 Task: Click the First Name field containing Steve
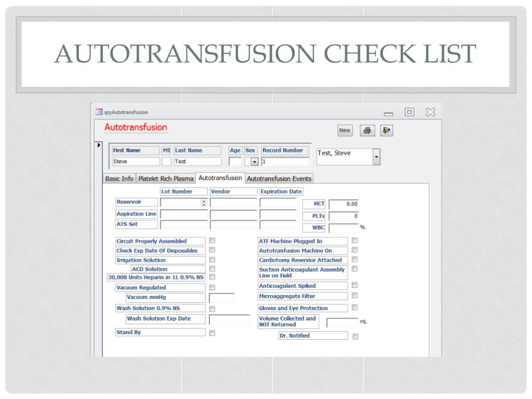[x=136, y=162]
